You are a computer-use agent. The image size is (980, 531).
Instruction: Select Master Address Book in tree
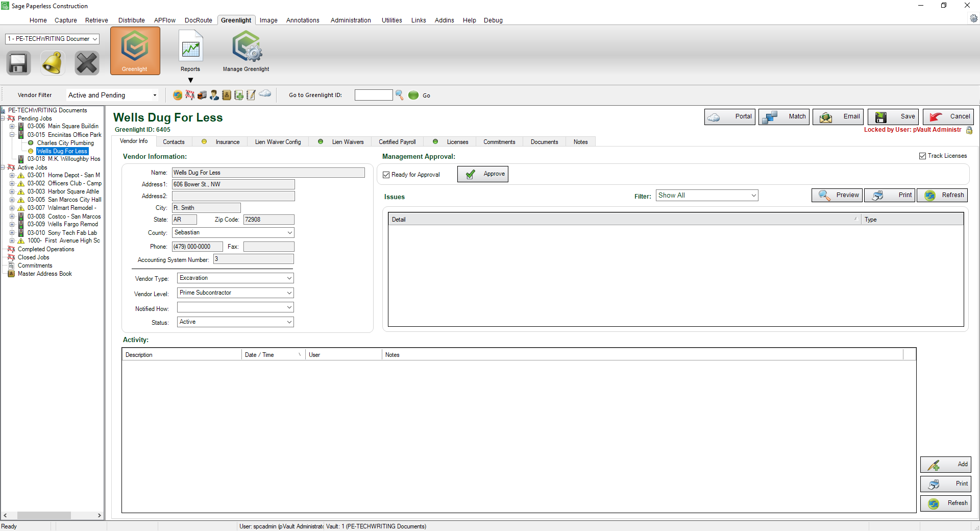click(45, 274)
